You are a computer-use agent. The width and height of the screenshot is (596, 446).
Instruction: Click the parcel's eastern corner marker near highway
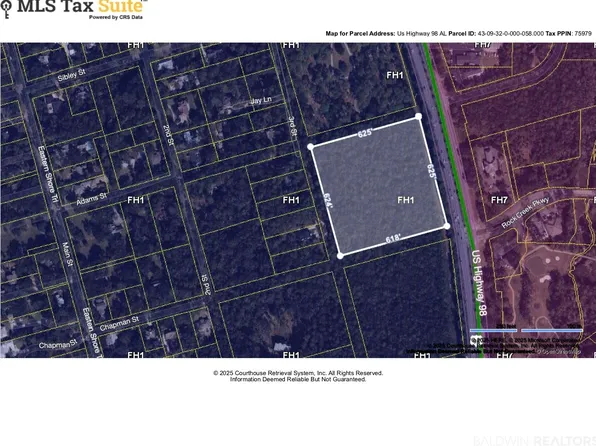point(447,226)
